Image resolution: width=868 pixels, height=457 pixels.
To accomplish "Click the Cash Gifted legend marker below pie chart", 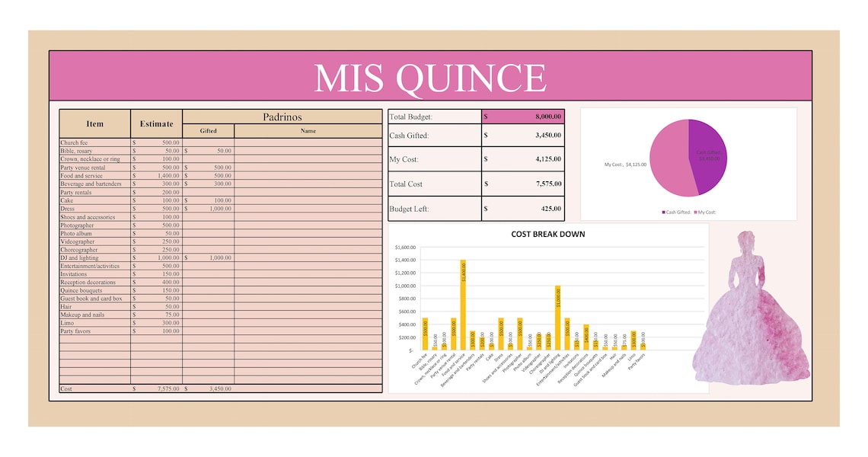I will click(663, 212).
